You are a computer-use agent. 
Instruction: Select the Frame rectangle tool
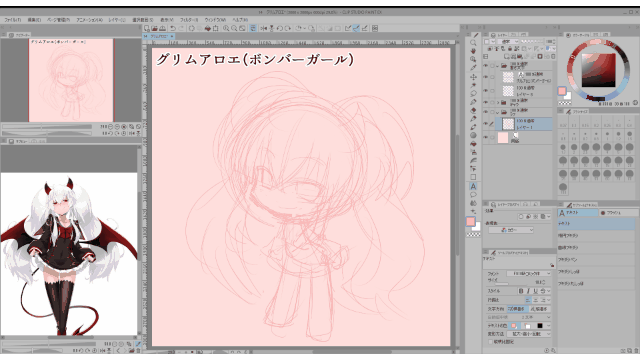(473, 178)
